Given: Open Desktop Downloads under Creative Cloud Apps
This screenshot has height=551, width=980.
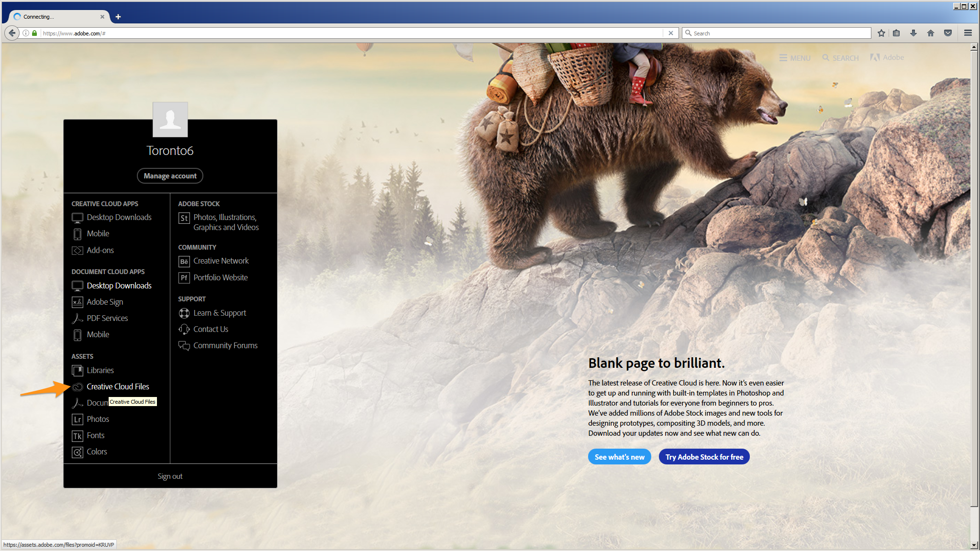Looking at the screenshot, I should point(119,218).
